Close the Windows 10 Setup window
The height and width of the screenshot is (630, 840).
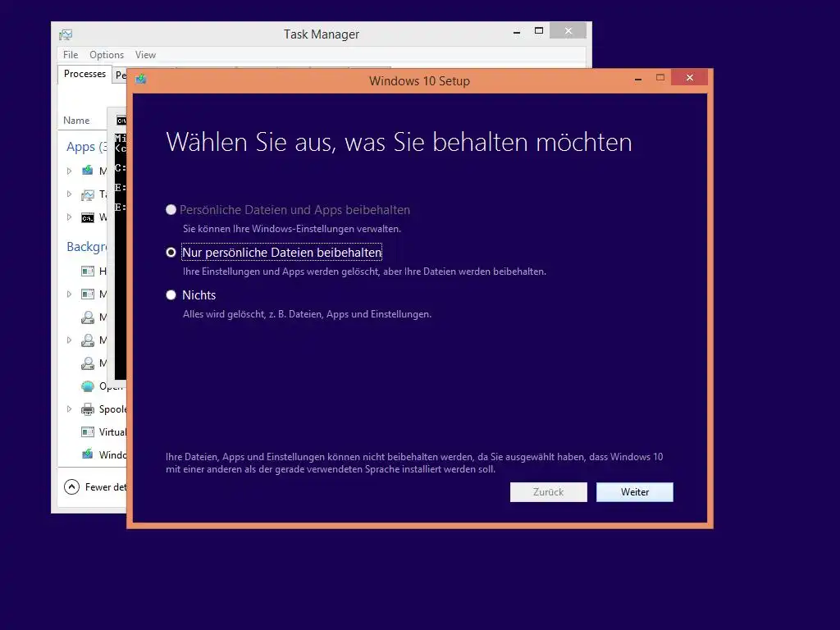point(690,78)
